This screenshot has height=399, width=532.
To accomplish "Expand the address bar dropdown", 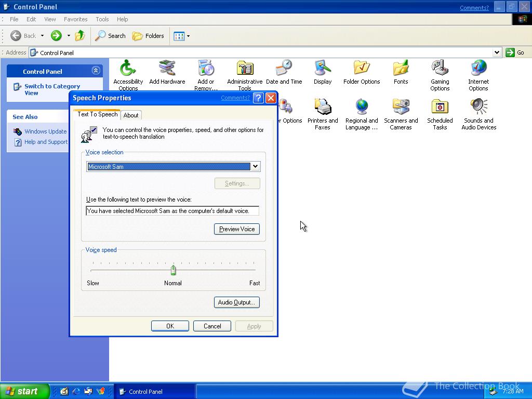I will click(x=497, y=52).
